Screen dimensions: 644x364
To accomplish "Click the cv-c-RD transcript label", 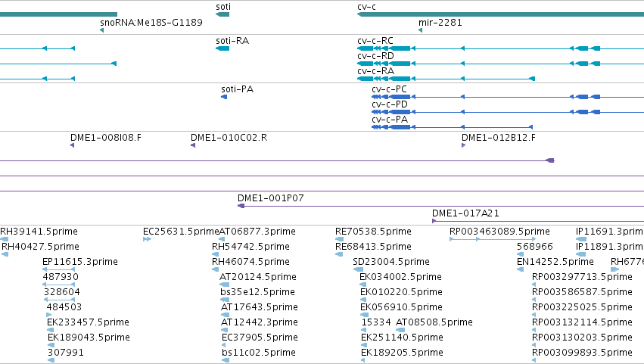I will point(375,56).
